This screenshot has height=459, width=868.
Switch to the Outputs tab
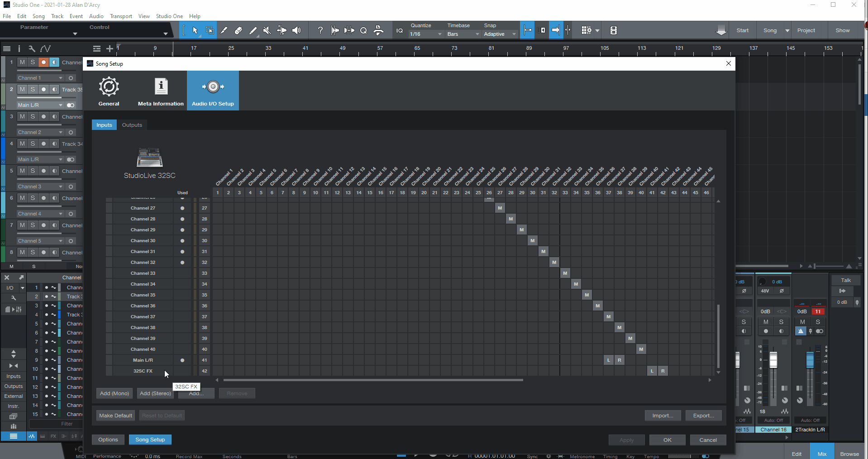132,125
